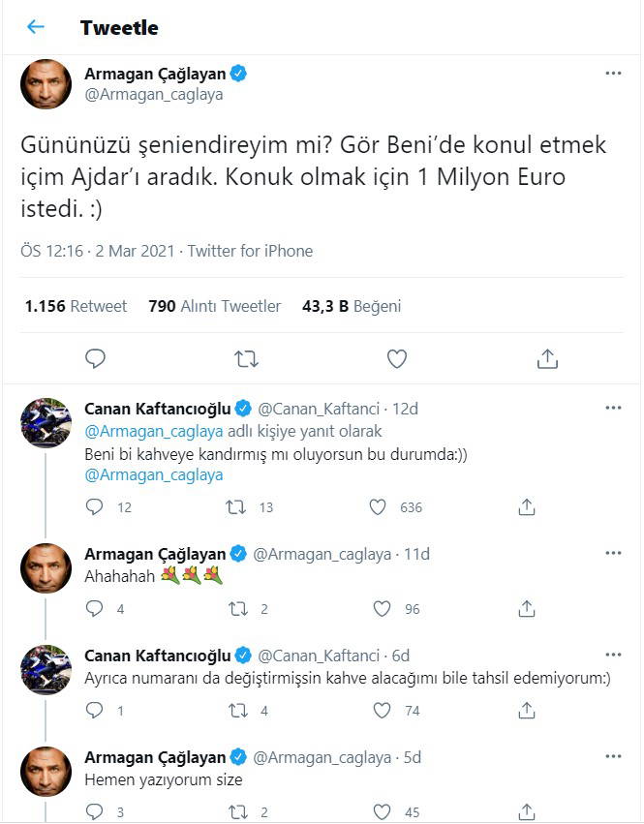Share the Ahahahah reply tweet
644x824 pixels.
click(527, 609)
